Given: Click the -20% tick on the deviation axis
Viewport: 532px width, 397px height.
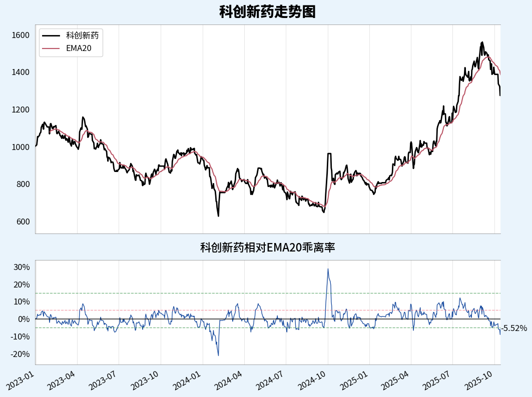Looking at the screenshot, I should [21, 354].
